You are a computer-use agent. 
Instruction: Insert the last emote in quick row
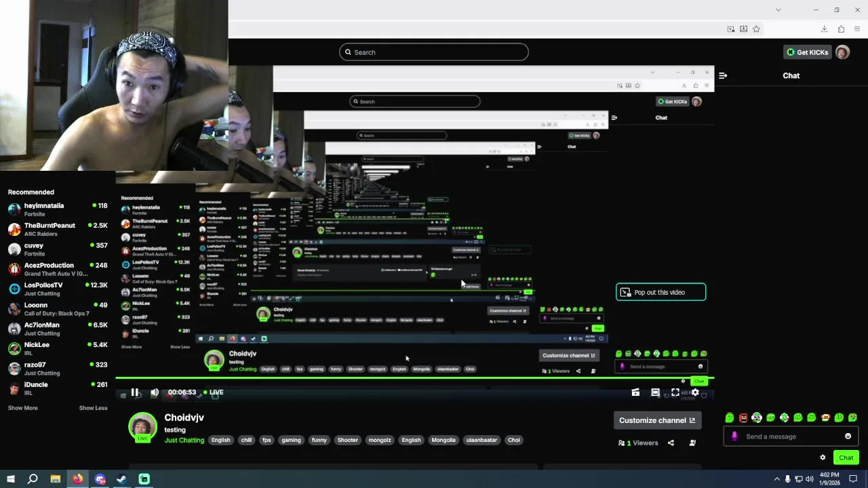(x=852, y=418)
